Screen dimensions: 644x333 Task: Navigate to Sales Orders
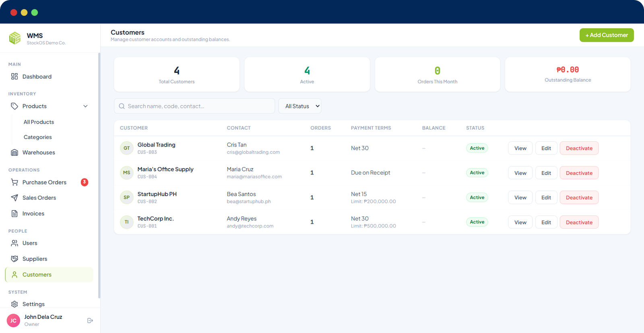(x=49, y=198)
